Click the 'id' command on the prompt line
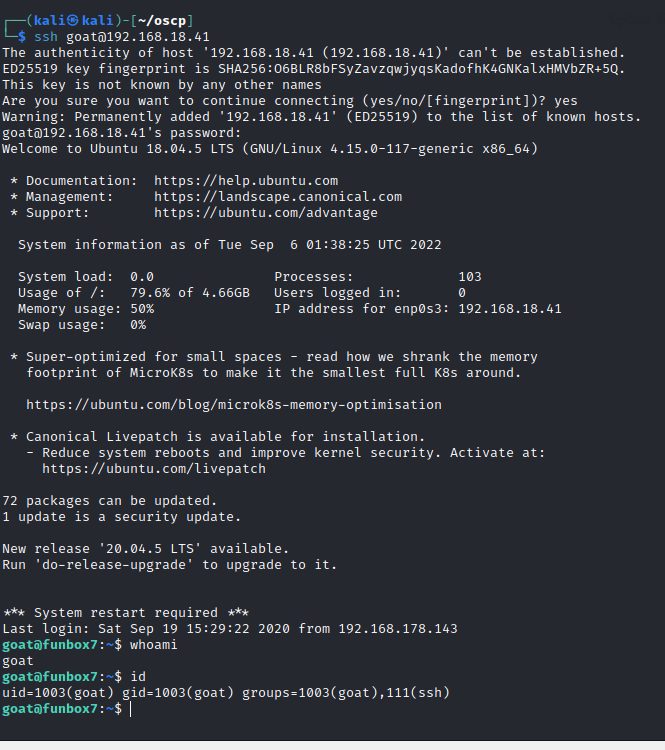 click(138, 677)
